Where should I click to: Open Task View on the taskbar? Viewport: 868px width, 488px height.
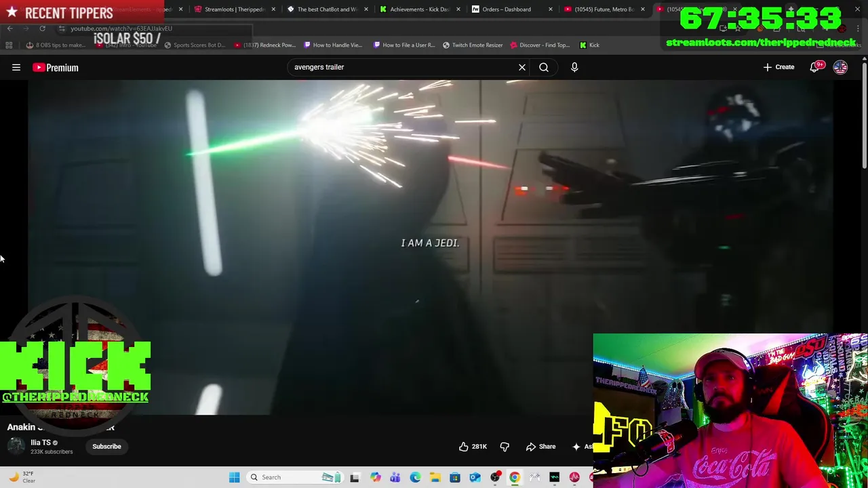[354, 477]
